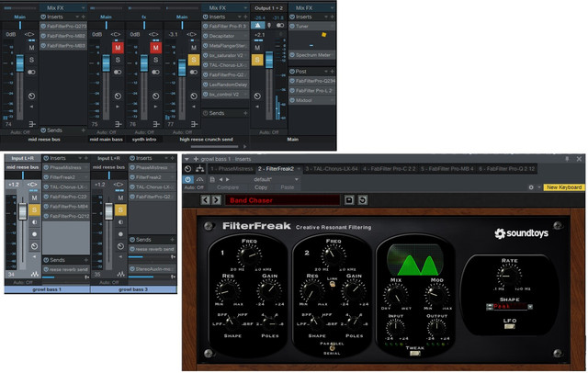Switch to 5 - FabFilter Pro-MB tab
This screenshot has width=588, height=373.
tap(447, 169)
